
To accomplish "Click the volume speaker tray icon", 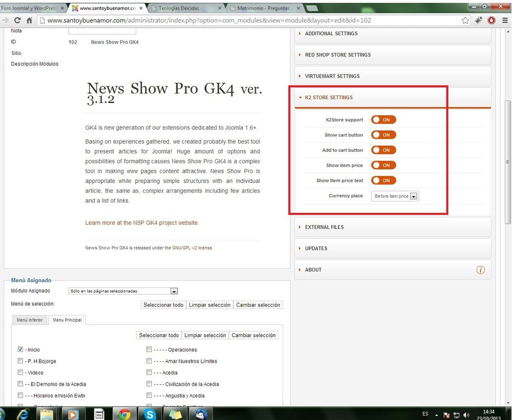I will coord(466,415).
